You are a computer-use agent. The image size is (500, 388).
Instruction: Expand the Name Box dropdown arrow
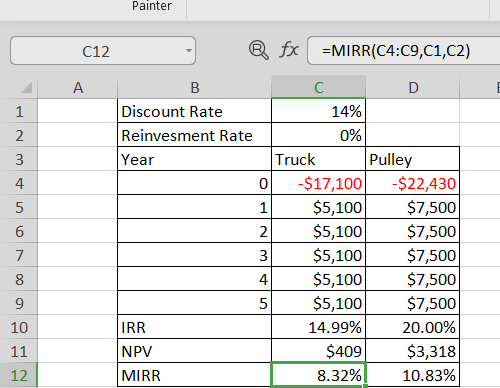[189, 51]
